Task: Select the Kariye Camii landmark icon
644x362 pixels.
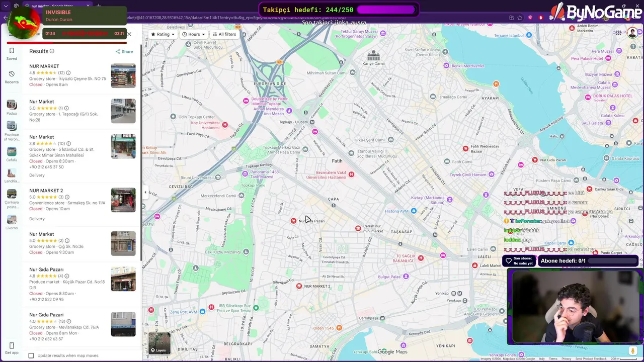Action: [x=373, y=55]
